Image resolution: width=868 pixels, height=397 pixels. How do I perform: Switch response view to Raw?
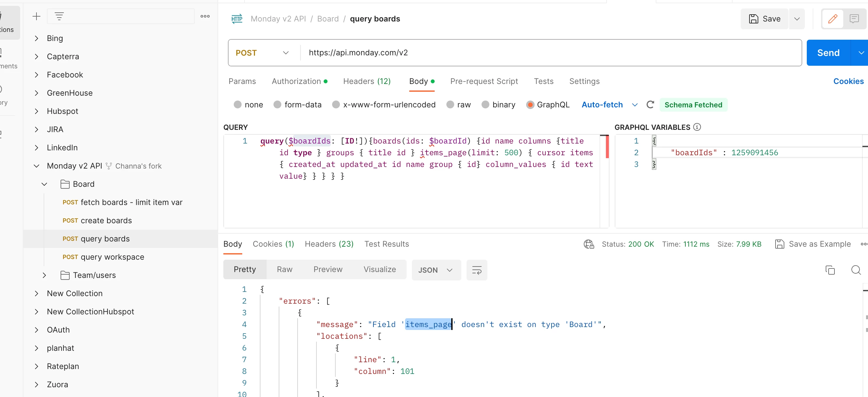tap(284, 269)
